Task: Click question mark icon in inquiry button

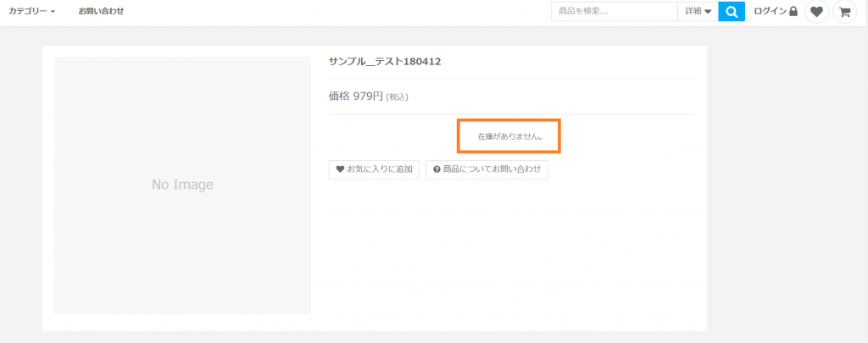Action: pyautogui.click(x=437, y=169)
